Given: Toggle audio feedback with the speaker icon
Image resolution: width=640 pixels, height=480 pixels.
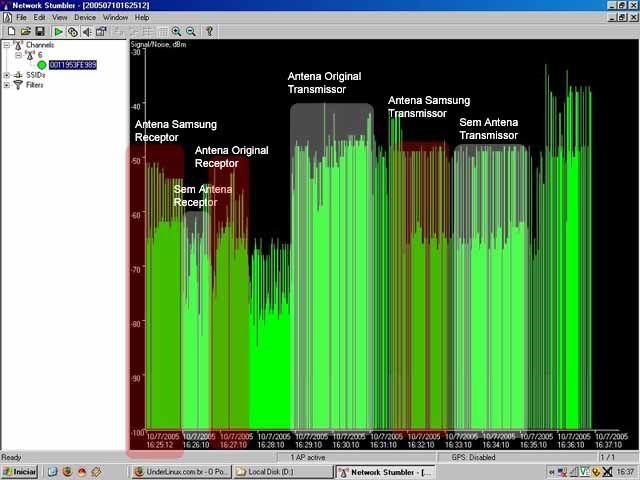Looking at the screenshot, I should click(87, 31).
